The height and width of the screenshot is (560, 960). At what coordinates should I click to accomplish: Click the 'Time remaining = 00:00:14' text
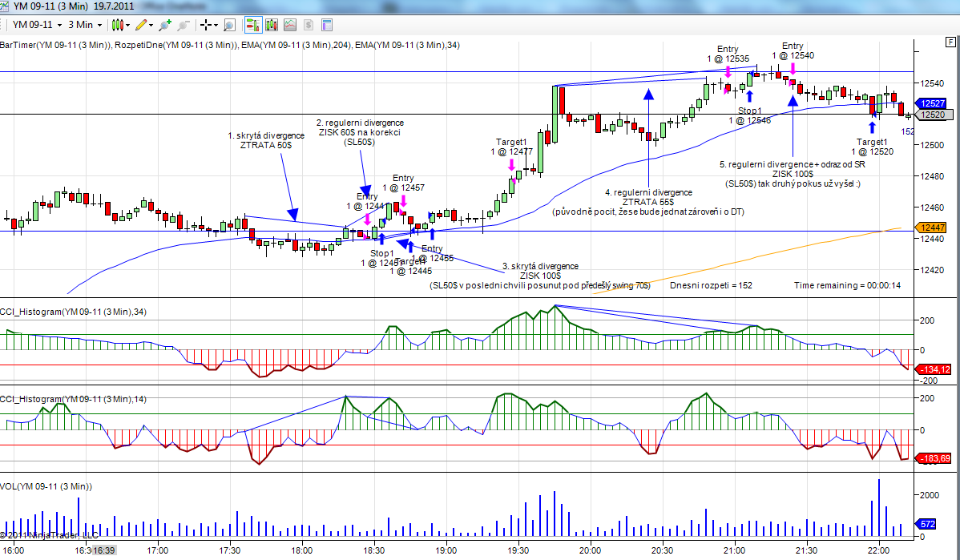coord(847,285)
